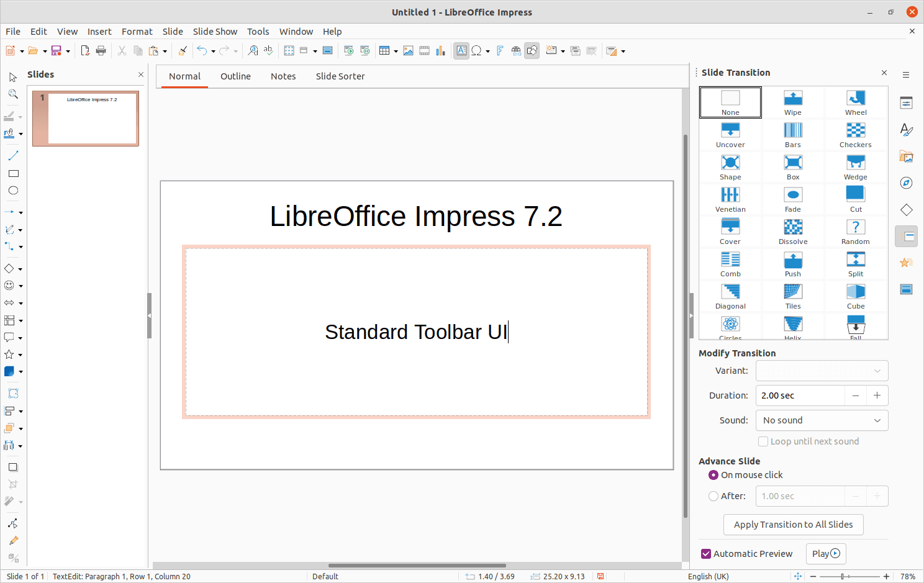This screenshot has width=924, height=583.
Task: Select the None transition
Action: point(730,102)
